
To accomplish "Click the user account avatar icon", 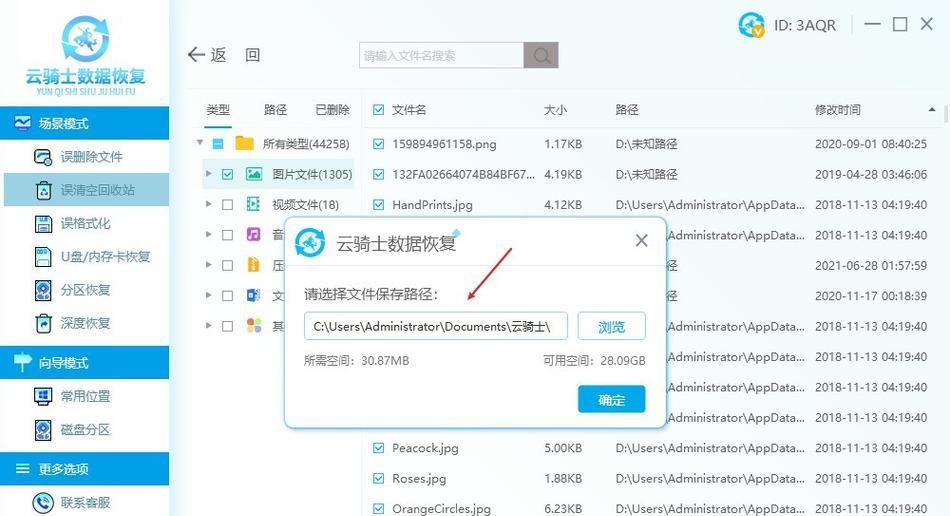I will coord(751,25).
